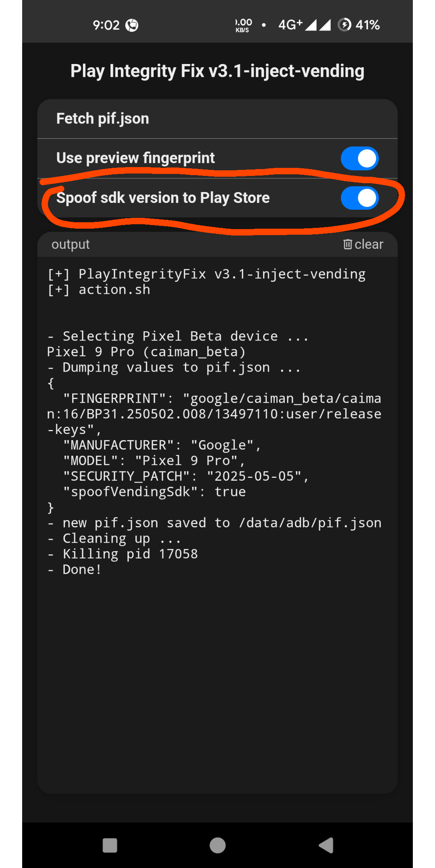Screen dimensions: 435x868
Task: Select the output panel header
Action: [70, 244]
